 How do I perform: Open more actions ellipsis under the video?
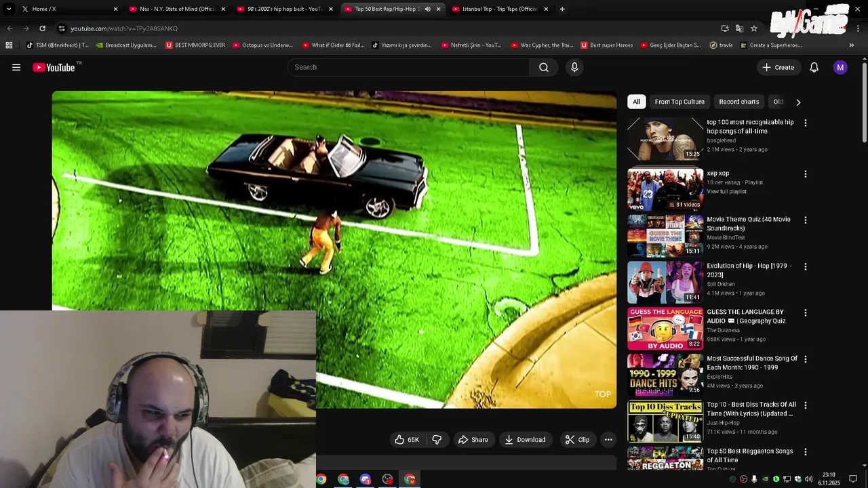(x=608, y=440)
